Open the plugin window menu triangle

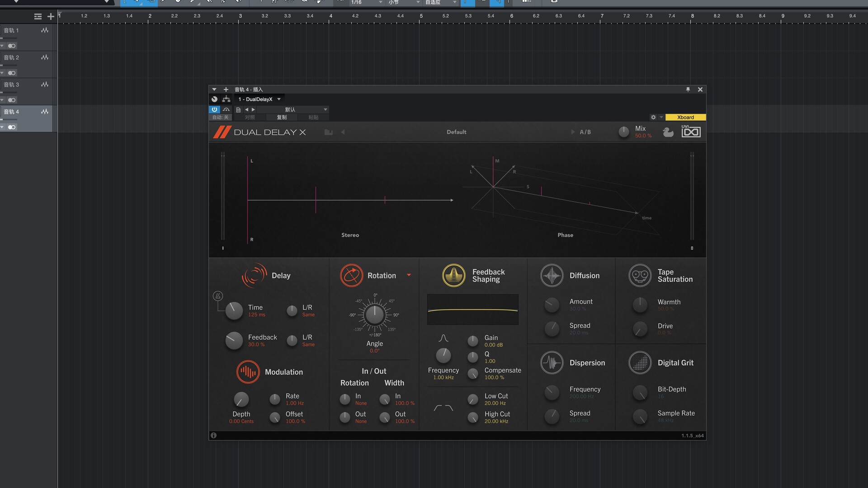(214, 89)
